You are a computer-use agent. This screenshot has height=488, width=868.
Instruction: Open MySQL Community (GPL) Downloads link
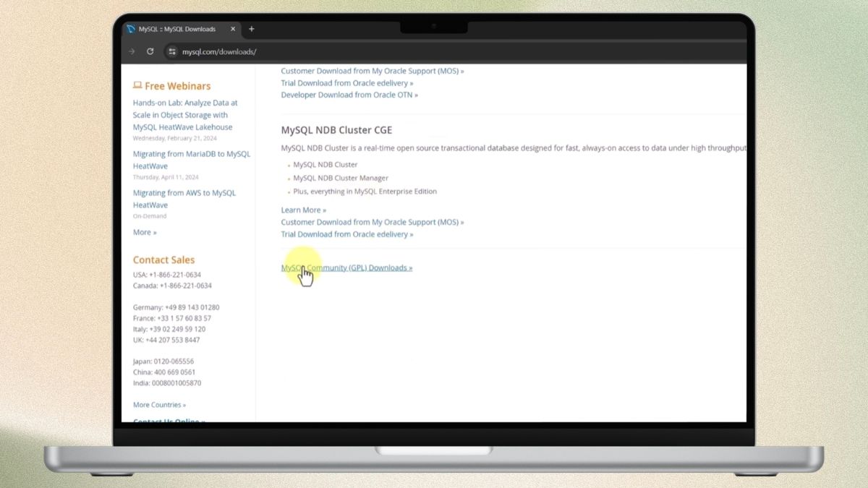click(346, 267)
